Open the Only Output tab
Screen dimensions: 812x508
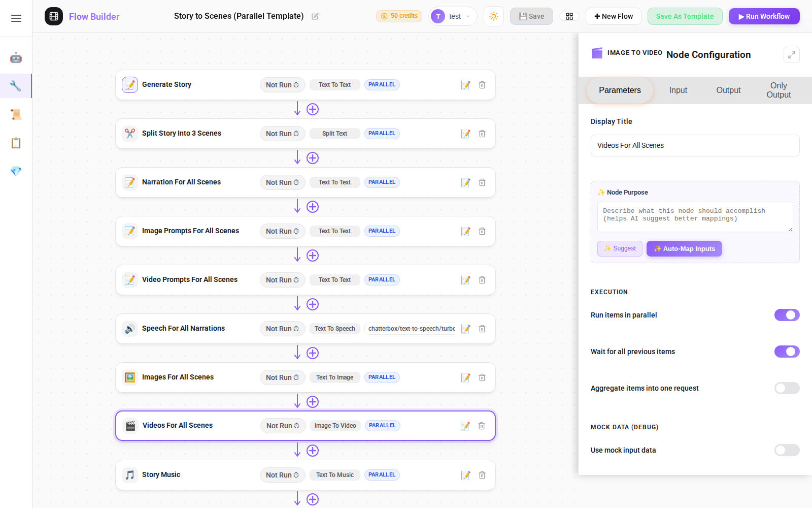pyautogui.click(x=778, y=90)
